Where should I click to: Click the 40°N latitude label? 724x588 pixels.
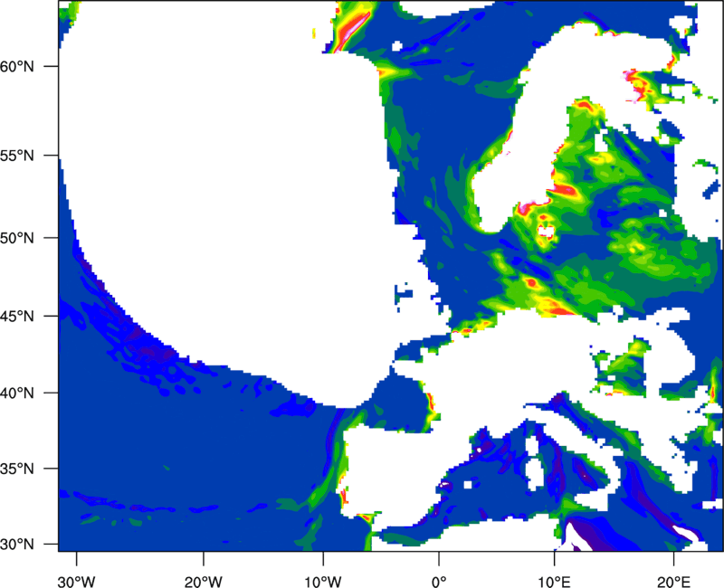(x=17, y=394)
